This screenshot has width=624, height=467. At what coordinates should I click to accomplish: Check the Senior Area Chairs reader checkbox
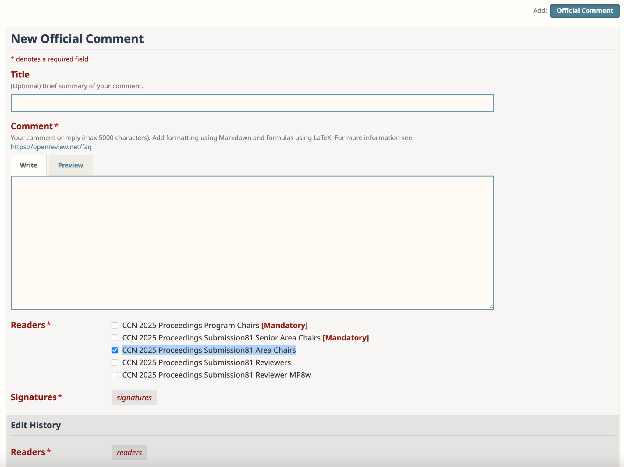pyautogui.click(x=115, y=338)
